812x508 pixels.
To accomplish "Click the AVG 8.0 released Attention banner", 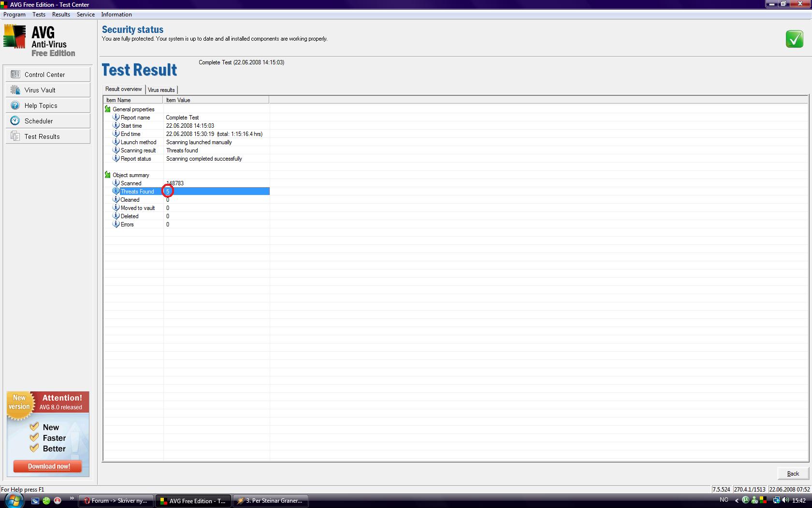I will click(48, 402).
